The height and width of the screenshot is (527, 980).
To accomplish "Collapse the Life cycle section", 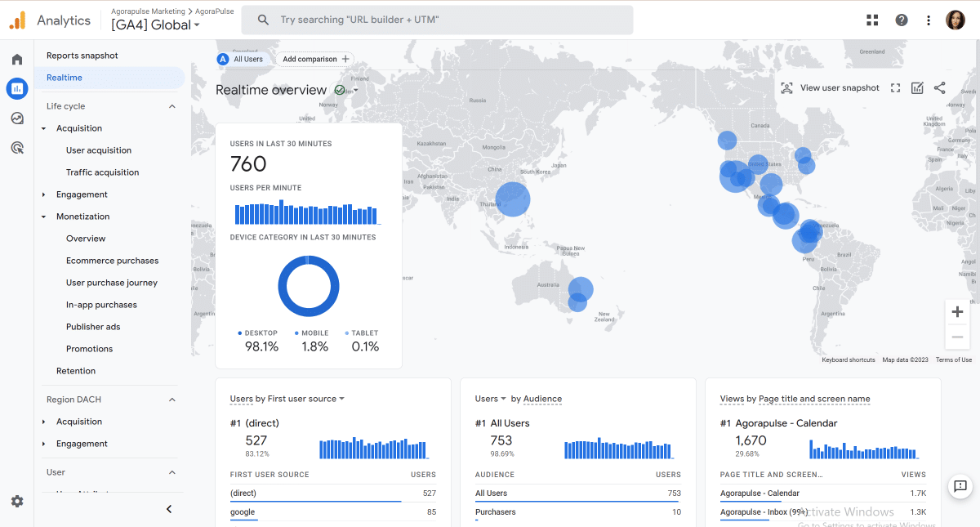I will click(172, 106).
